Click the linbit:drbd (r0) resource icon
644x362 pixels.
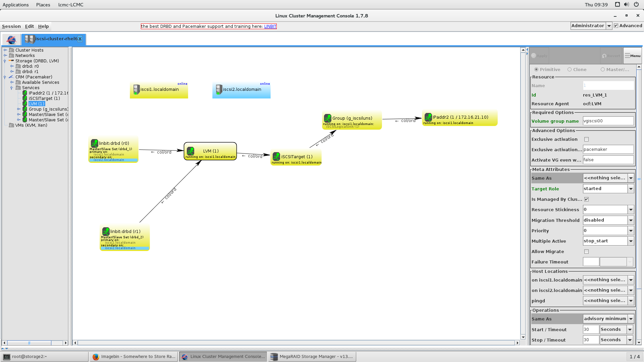(x=94, y=143)
